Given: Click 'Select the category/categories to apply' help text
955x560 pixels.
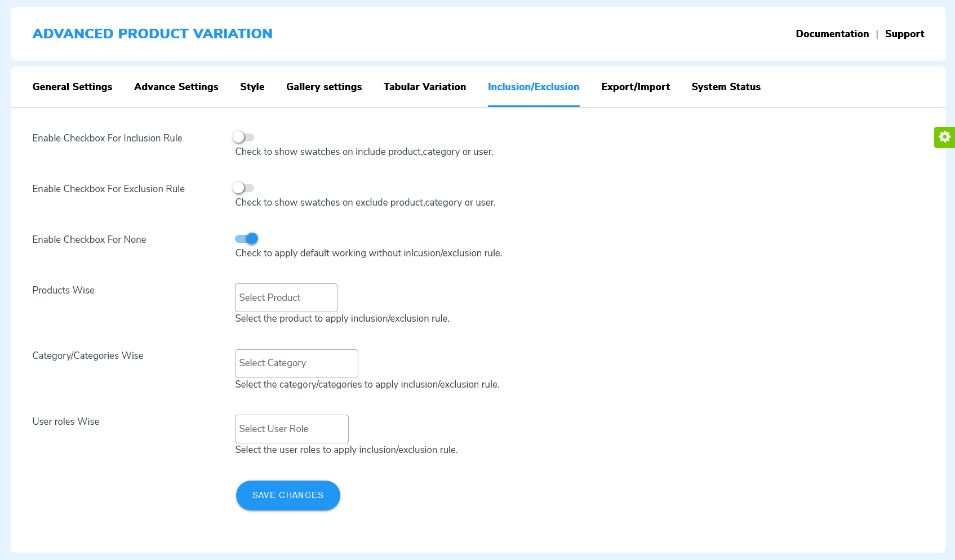Looking at the screenshot, I should click(x=367, y=384).
